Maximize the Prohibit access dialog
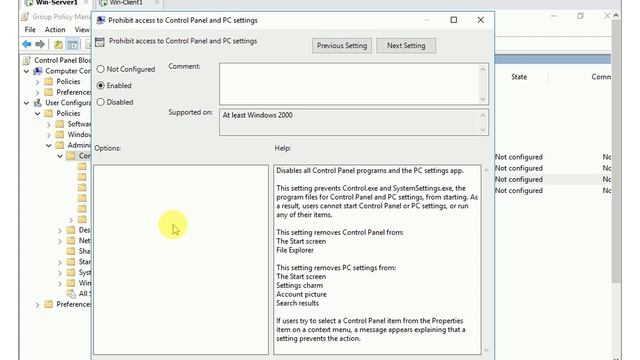Viewport: 640px width, 360px height. 453,20
